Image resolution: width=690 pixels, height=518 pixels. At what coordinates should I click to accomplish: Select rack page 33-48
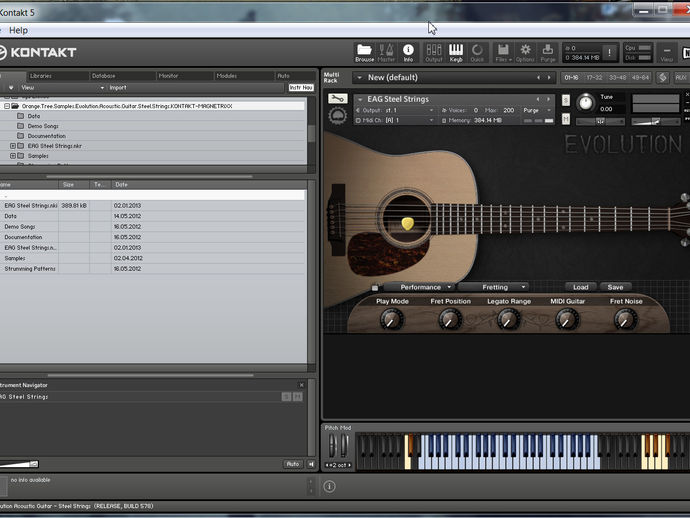617,77
